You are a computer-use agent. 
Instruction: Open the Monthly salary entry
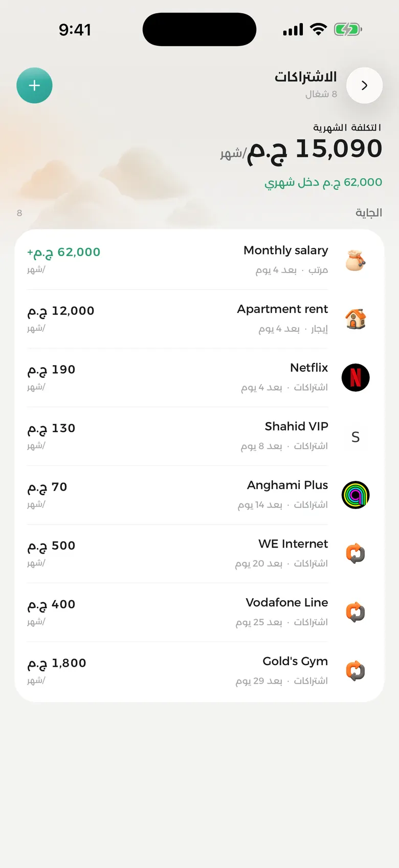pos(199,260)
